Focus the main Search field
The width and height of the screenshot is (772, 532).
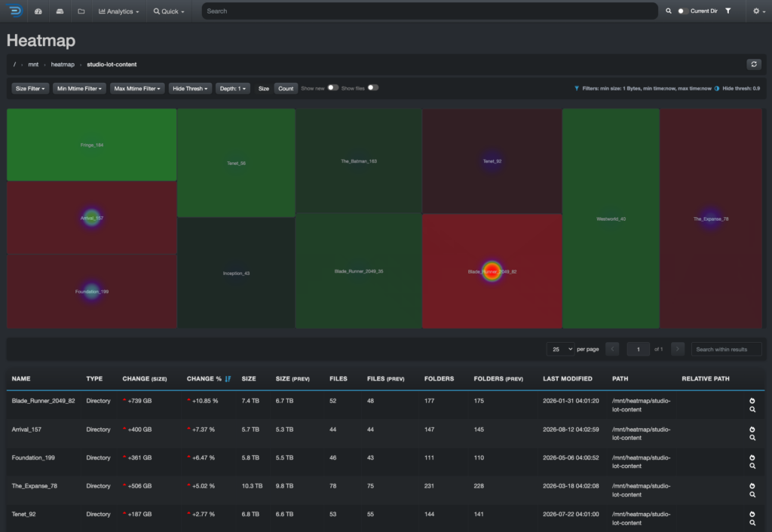click(430, 11)
